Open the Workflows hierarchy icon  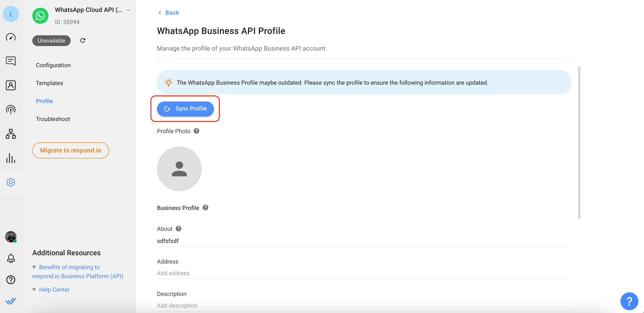11,134
